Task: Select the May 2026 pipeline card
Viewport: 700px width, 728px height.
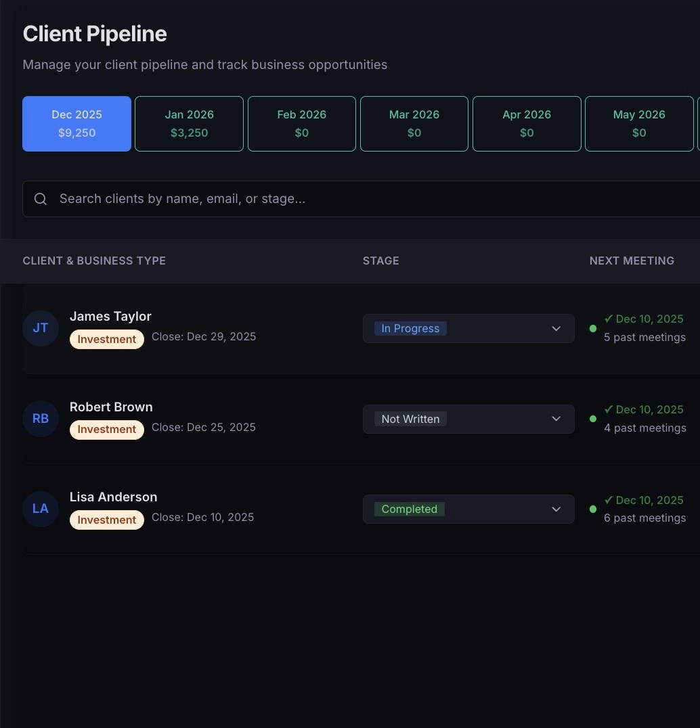Action: pyautogui.click(x=638, y=124)
